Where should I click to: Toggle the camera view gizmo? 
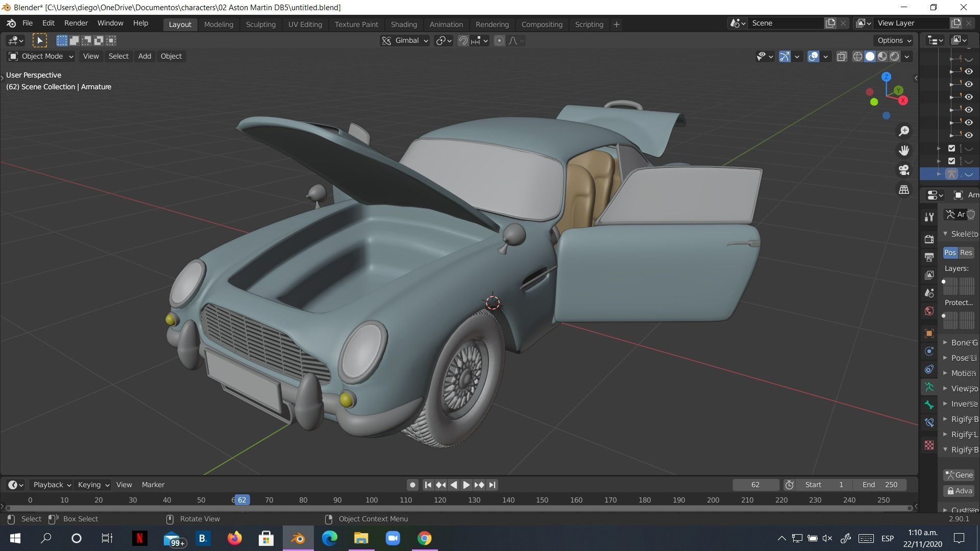point(904,170)
